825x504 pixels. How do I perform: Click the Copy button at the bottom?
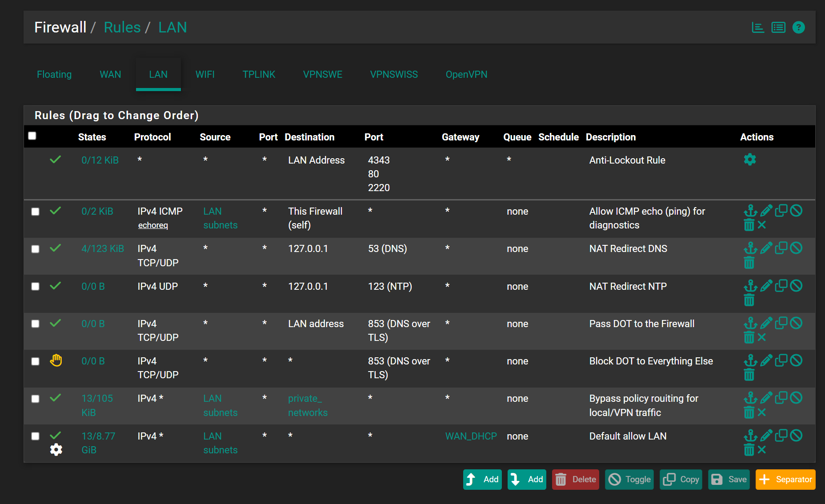point(681,480)
